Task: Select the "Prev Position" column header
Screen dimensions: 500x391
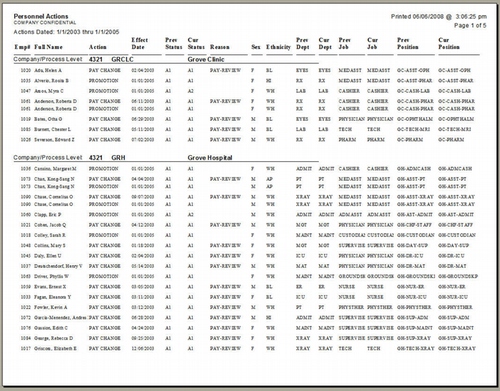Action: (x=407, y=43)
